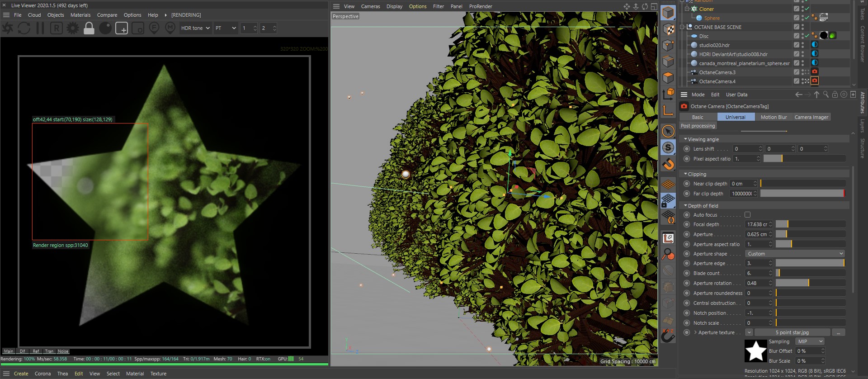Toggle layer flag for OctaneCamera.4
The image size is (868, 379).
(796, 81)
